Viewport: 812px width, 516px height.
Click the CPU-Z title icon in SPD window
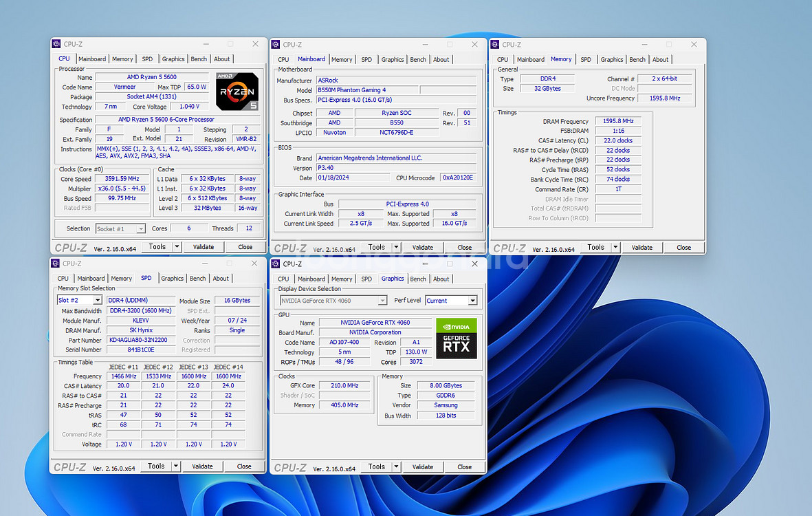(56, 264)
